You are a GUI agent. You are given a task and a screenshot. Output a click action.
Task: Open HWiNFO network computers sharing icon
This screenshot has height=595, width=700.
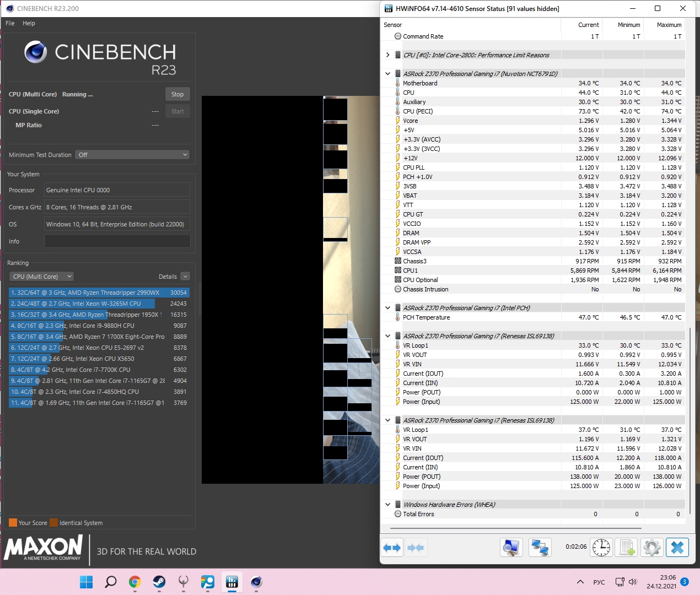(x=540, y=548)
